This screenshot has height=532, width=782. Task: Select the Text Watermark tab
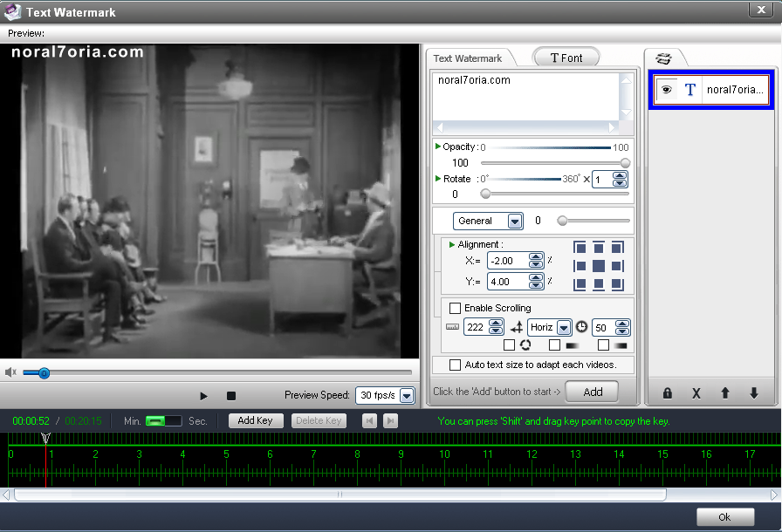pyautogui.click(x=468, y=58)
